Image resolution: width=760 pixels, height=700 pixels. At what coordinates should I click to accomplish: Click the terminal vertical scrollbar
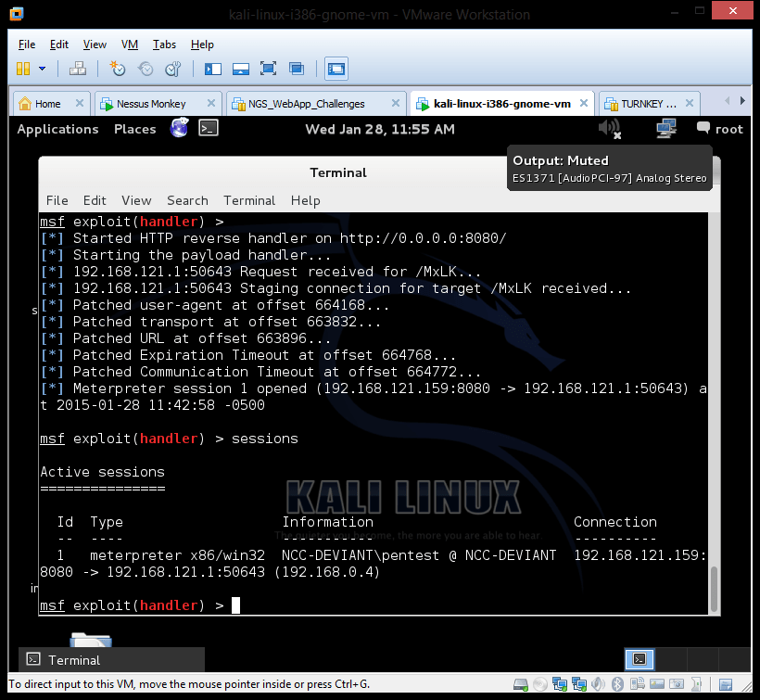point(713,586)
